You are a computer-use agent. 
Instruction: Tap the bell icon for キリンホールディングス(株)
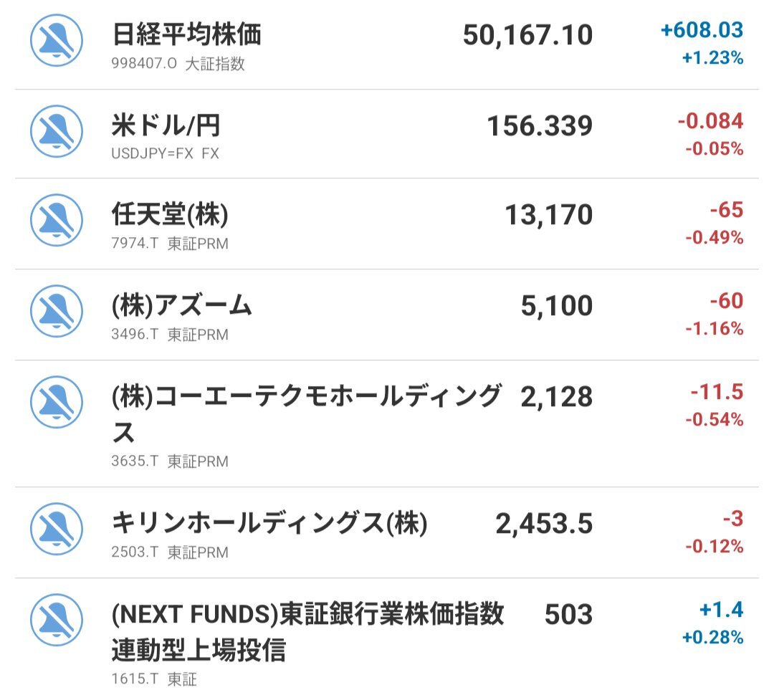pyautogui.click(x=57, y=530)
